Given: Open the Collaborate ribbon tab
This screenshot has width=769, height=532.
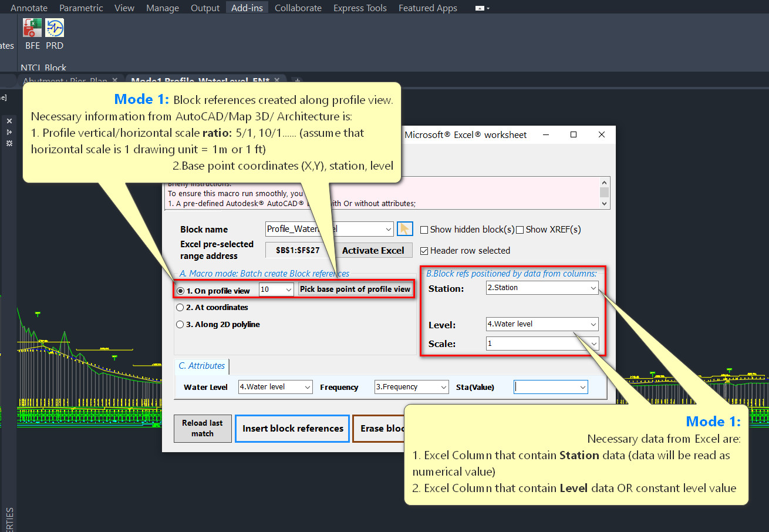Looking at the screenshot, I should [x=298, y=8].
